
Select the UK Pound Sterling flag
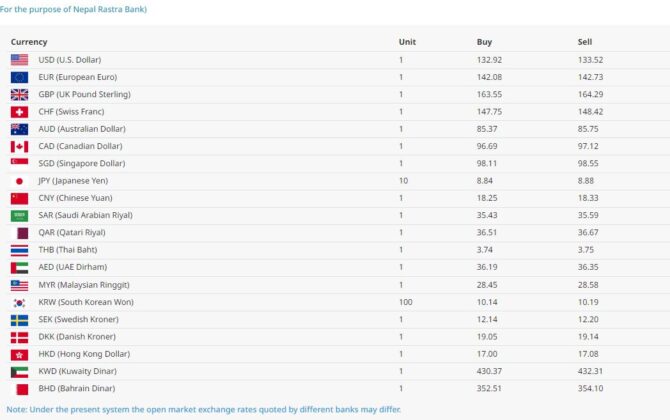coord(19,94)
